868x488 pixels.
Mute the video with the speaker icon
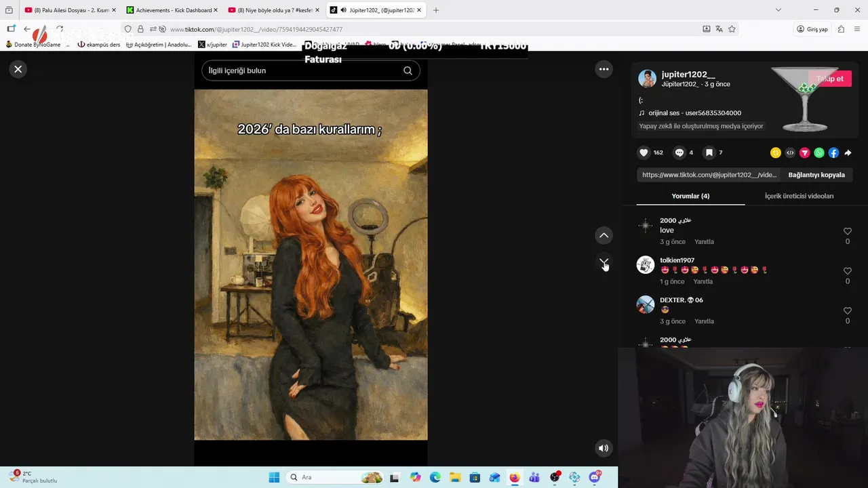pos(603,448)
